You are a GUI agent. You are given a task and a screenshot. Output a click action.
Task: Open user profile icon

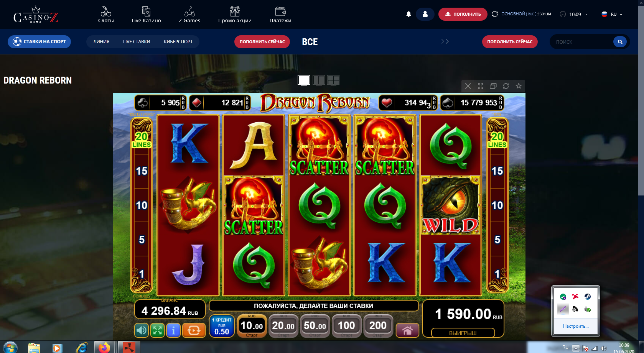coord(425,14)
